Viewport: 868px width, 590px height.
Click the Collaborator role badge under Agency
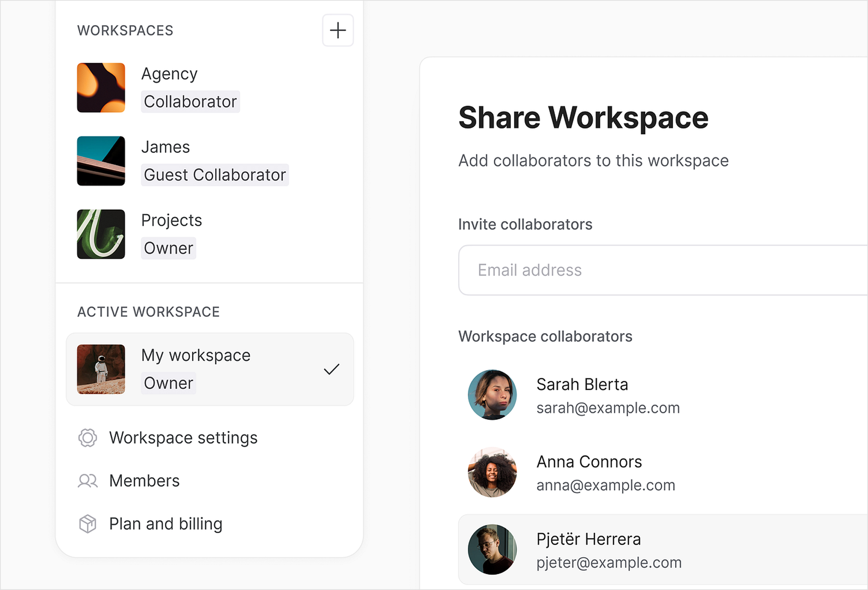pyautogui.click(x=190, y=102)
